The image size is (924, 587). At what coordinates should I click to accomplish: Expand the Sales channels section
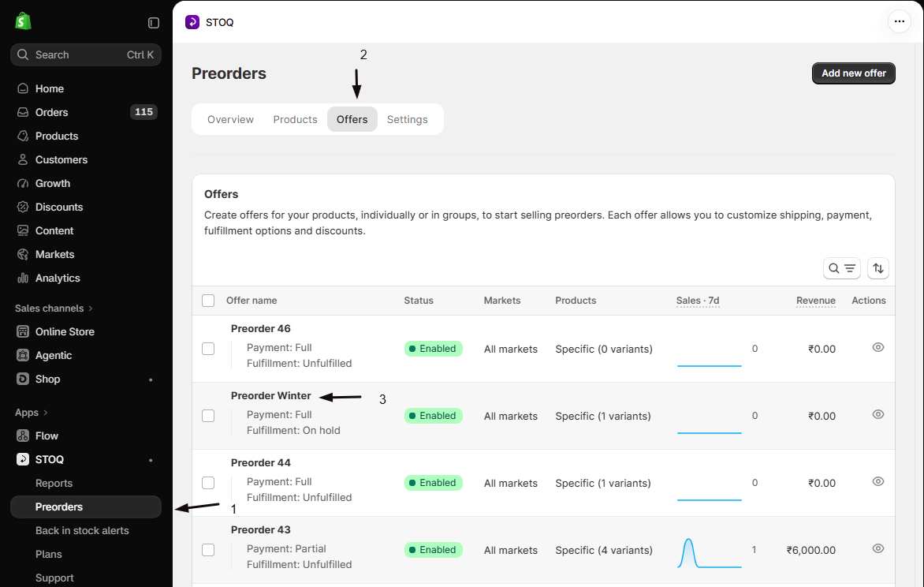point(54,308)
